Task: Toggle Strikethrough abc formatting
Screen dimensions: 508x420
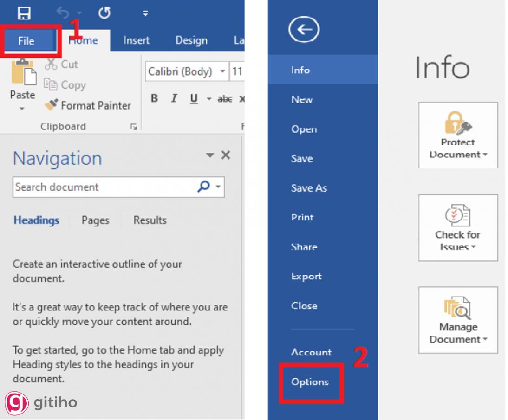Action: pyautogui.click(x=225, y=98)
